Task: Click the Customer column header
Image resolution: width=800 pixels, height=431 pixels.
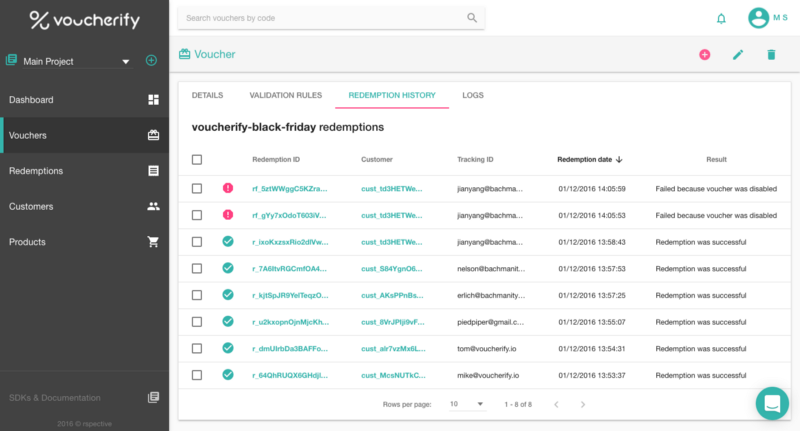Action: point(377,160)
